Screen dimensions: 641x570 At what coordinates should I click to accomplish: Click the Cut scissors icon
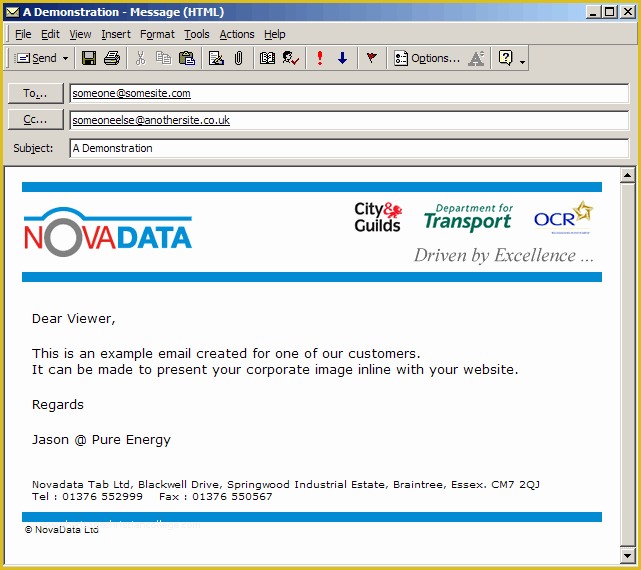(x=141, y=58)
